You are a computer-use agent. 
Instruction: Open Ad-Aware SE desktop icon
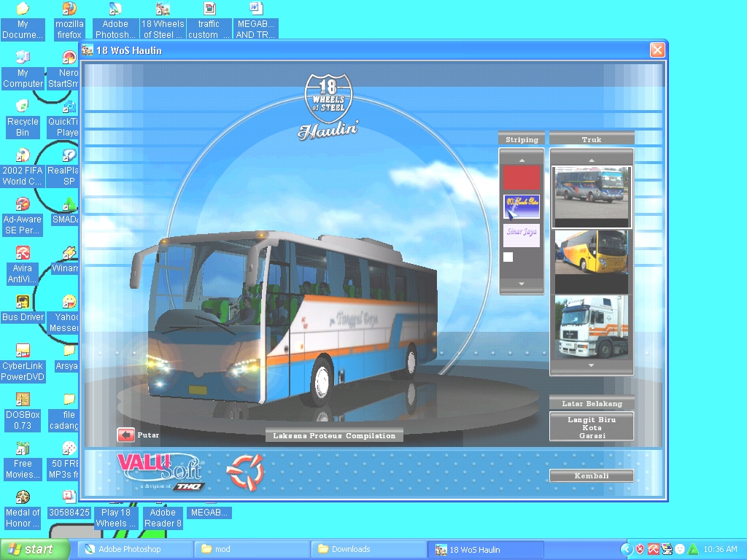click(x=23, y=216)
